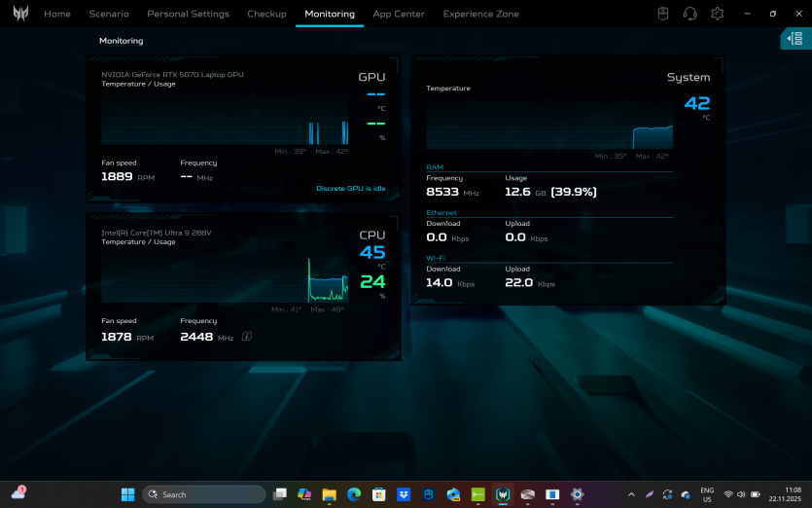Click the Predator logo icon
The height and width of the screenshot is (508, 812).
click(20, 14)
